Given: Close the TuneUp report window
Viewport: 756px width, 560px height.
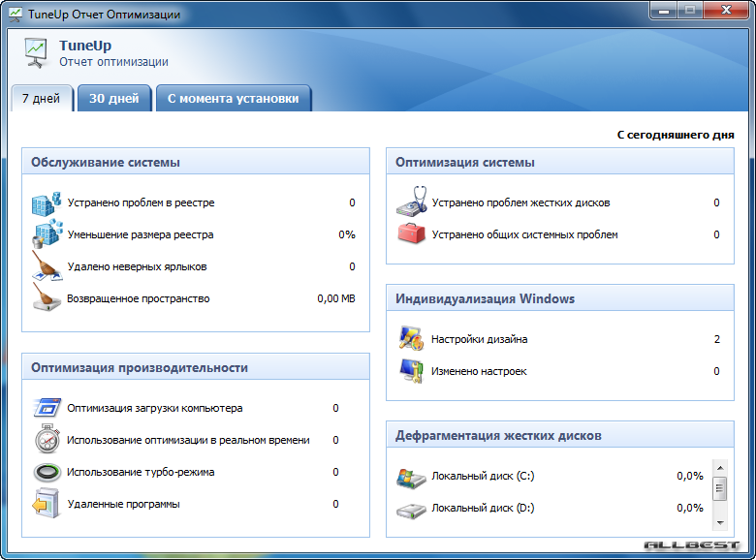Looking at the screenshot, I should (726, 10).
